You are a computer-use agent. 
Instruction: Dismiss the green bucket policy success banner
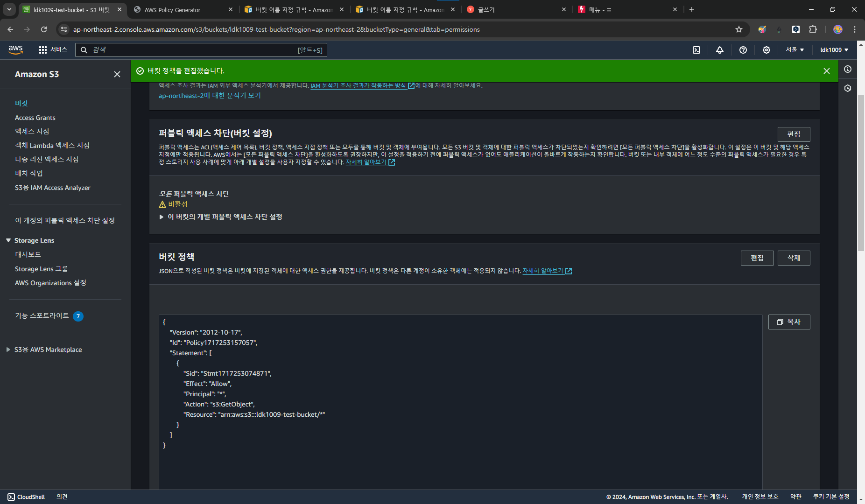point(827,71)
